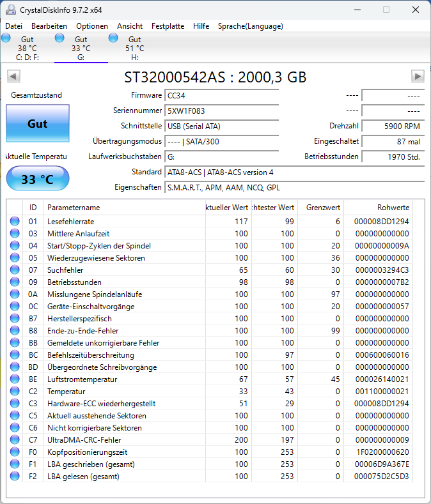Click status icon of B8 Ende-zu-Ende-Fehler
Image resolution: width=431 pixels, height=504 pixels.
(15, 330)
